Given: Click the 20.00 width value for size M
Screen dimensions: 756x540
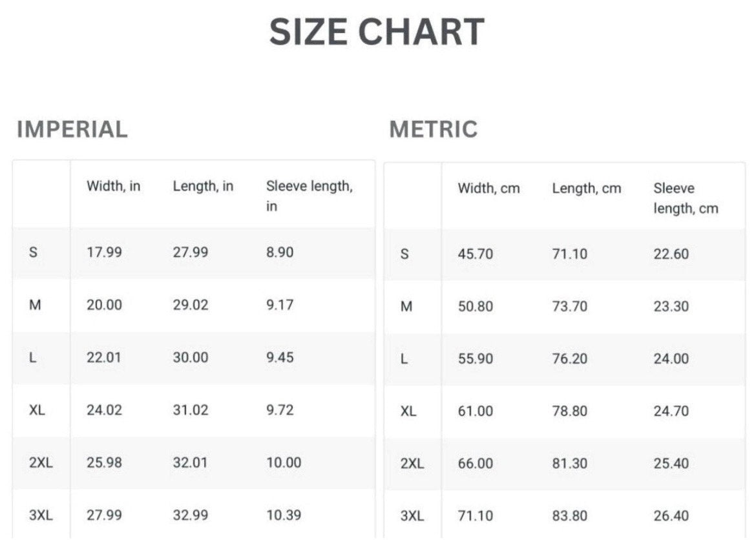Looking at the screenshot, I should (x=104, y=305).
